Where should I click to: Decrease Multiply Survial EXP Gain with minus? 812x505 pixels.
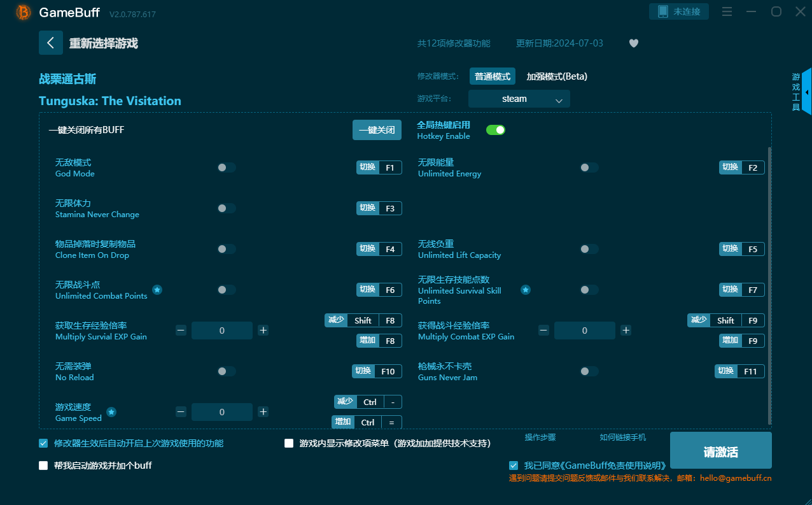point(181,331)
